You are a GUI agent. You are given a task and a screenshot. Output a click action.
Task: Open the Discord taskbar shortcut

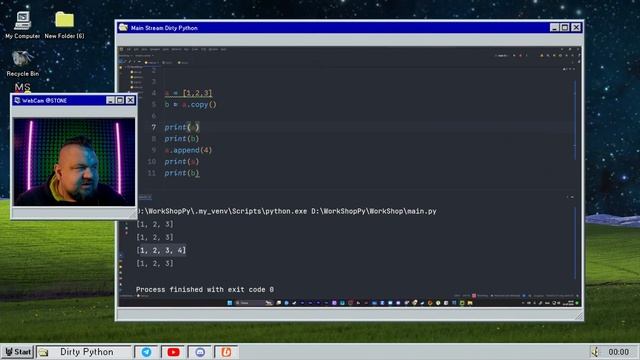click(x=200, y=352)
